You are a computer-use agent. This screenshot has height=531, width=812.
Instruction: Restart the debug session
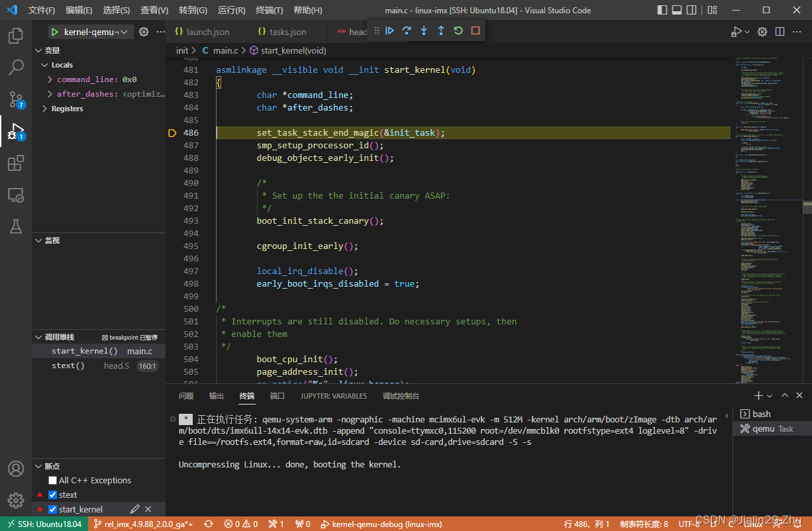coord(458,30)
